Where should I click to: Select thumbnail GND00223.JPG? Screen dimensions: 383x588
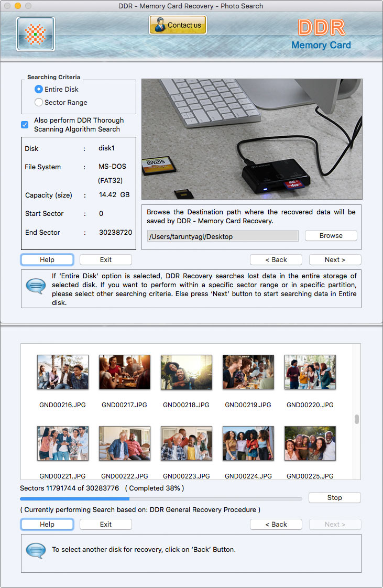tap(187, 443)
